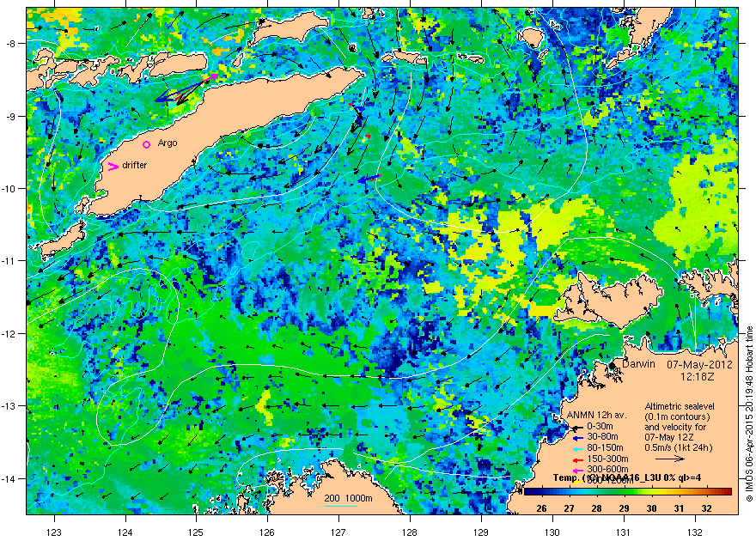This screenshot has height=541, width=756.
Task: Click the longitude label 127
Action: coord(338,532)
